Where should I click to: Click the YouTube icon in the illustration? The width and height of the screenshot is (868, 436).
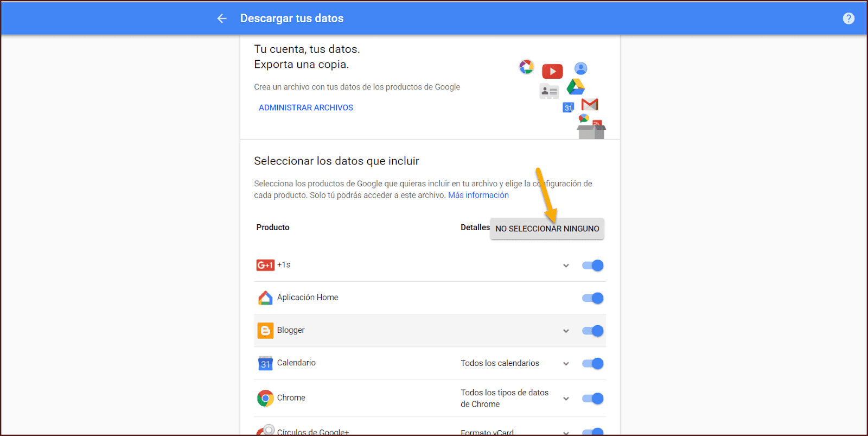point(552,71)
